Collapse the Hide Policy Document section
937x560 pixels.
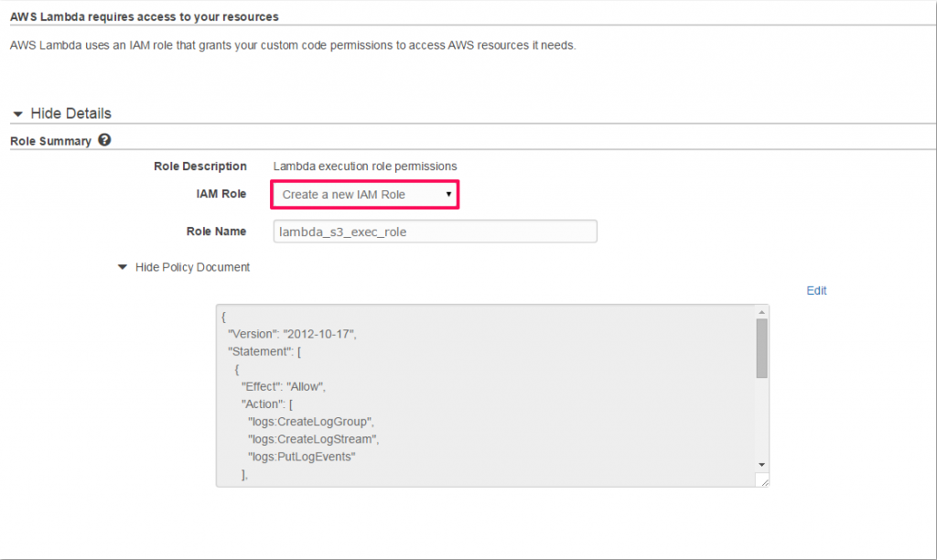tap(184, 267)
